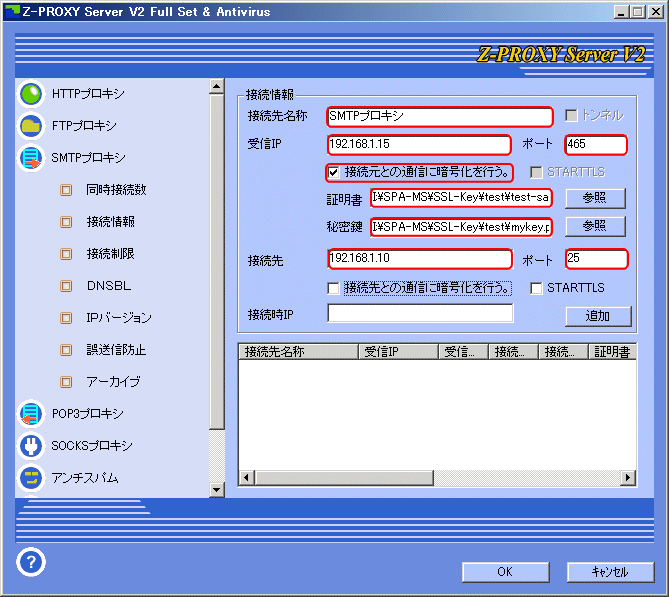
Task: Click the square icon beside IPバージョン
Action: (66, 318)
